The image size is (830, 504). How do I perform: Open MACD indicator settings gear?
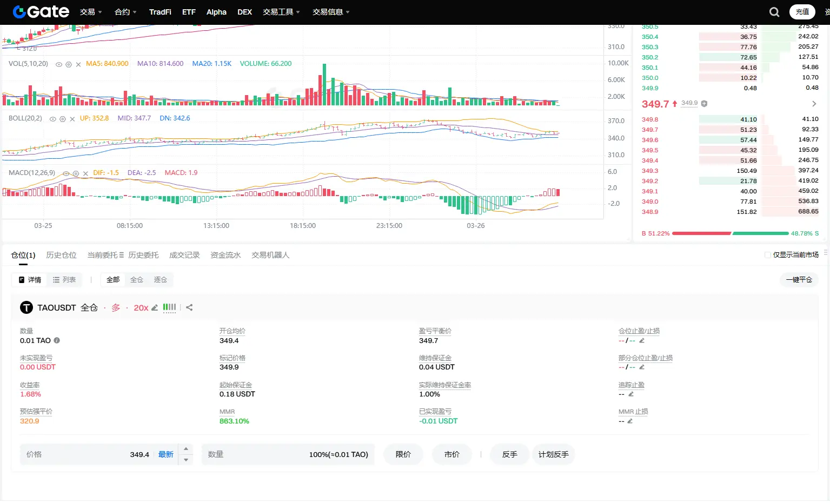76,173
